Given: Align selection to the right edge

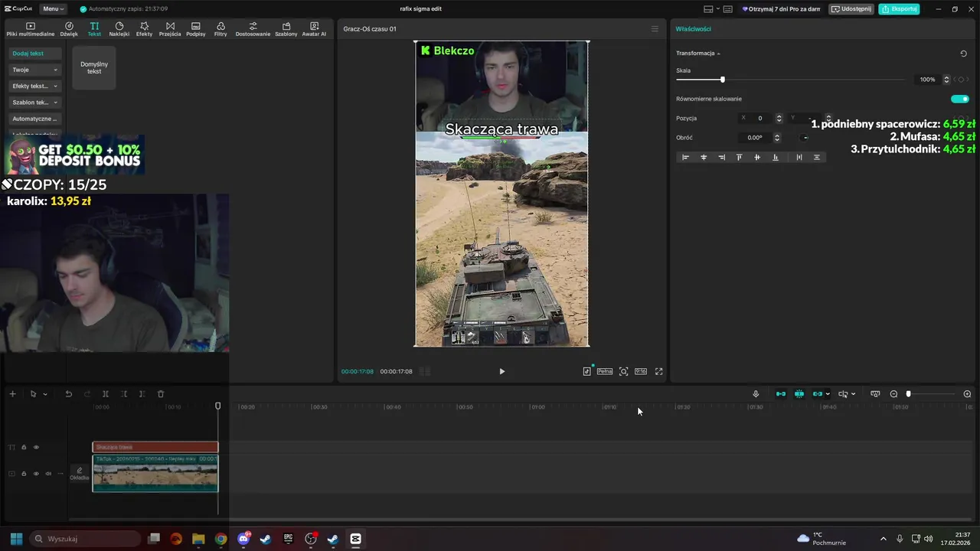Looking at the screenshot, I should coord(721,157).
